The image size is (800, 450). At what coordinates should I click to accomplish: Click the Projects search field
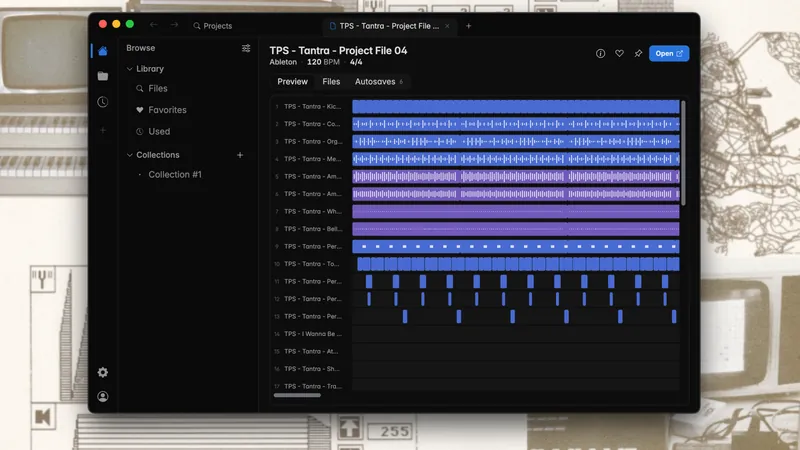point(213,26)
